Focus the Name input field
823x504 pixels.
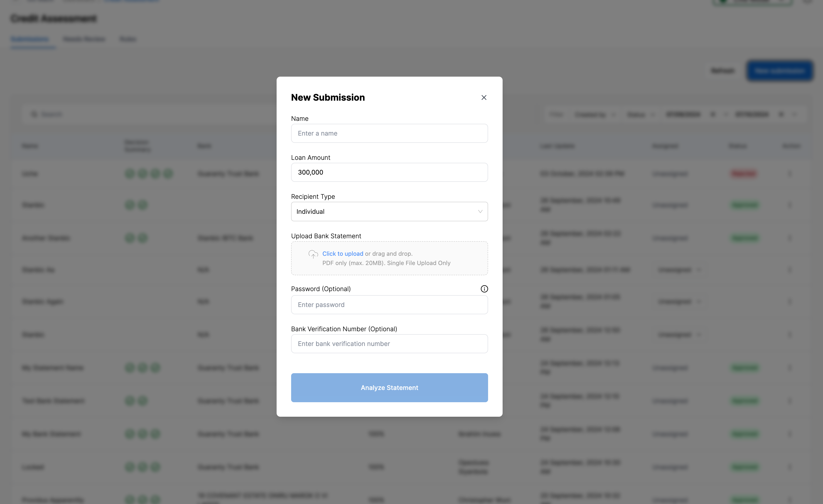click(x=389, y=133)
